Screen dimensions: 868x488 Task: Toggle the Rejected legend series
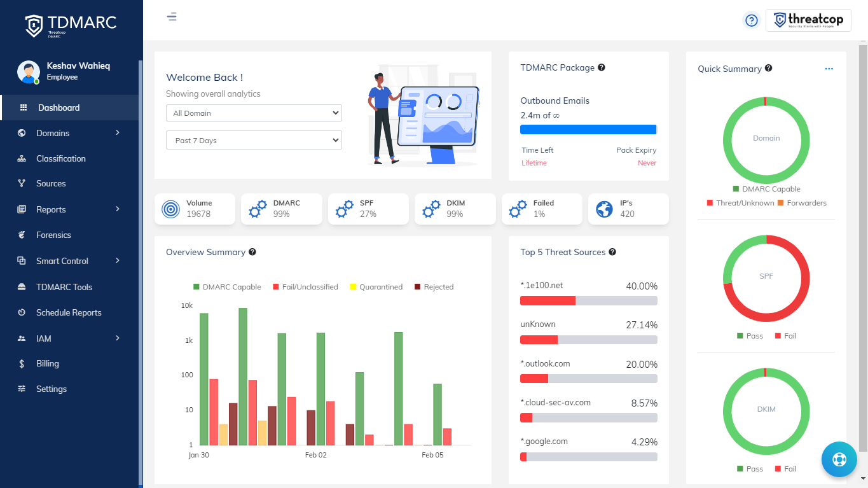coord(434,287)
